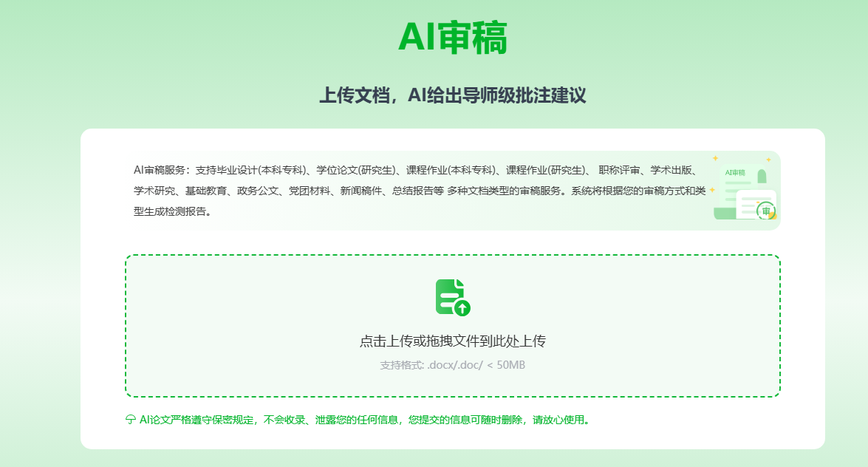868x467 pixels.
Task: Click the 上传文档，AI给出导师级批注建议 subtitle
Action: (452, 96)
